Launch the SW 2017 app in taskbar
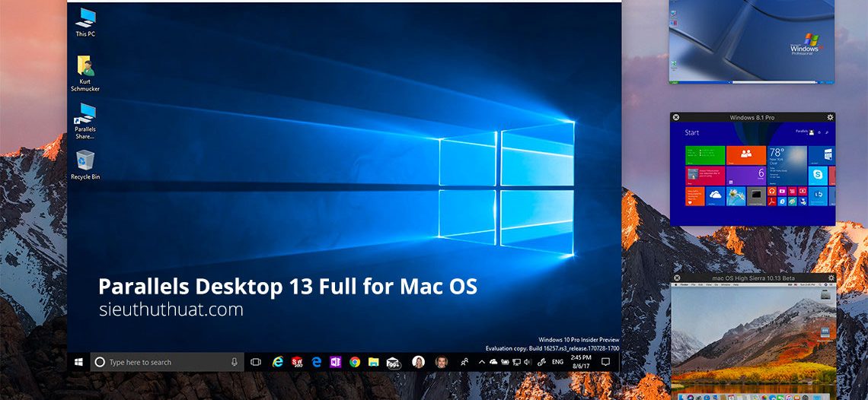 [x=297, y=362]
